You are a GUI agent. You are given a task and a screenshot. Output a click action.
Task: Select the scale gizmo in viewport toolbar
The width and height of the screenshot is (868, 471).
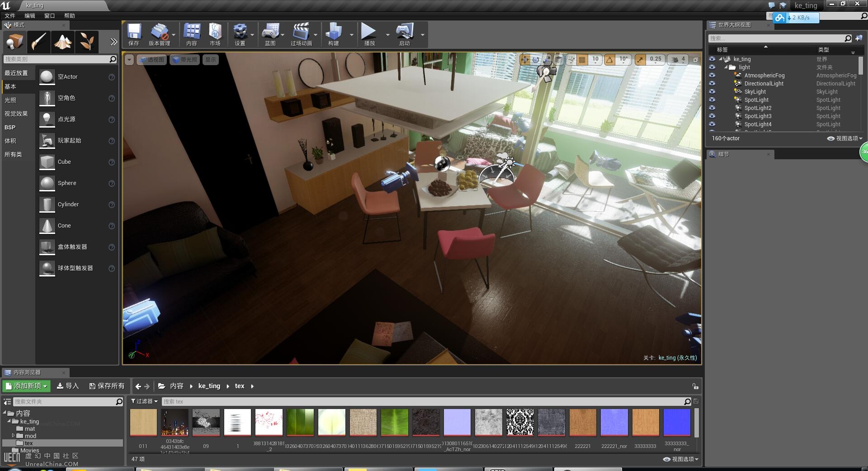547,59
